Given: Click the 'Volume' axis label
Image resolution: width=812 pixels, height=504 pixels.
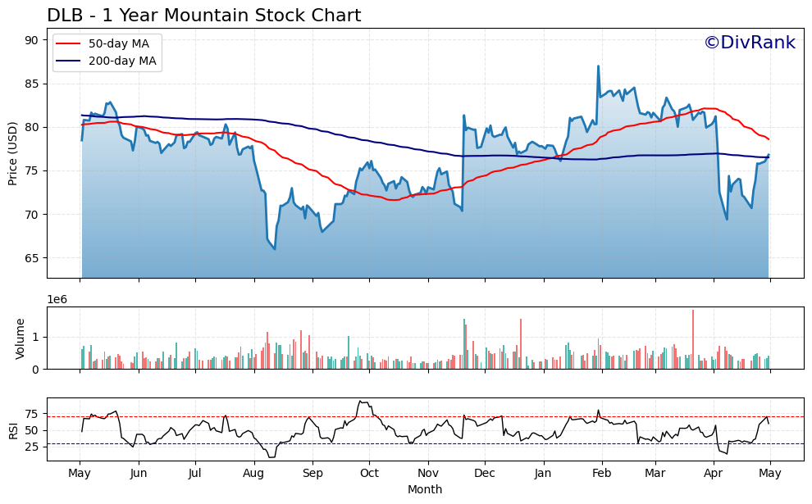Looking at the screenshot, I should 21,338.
